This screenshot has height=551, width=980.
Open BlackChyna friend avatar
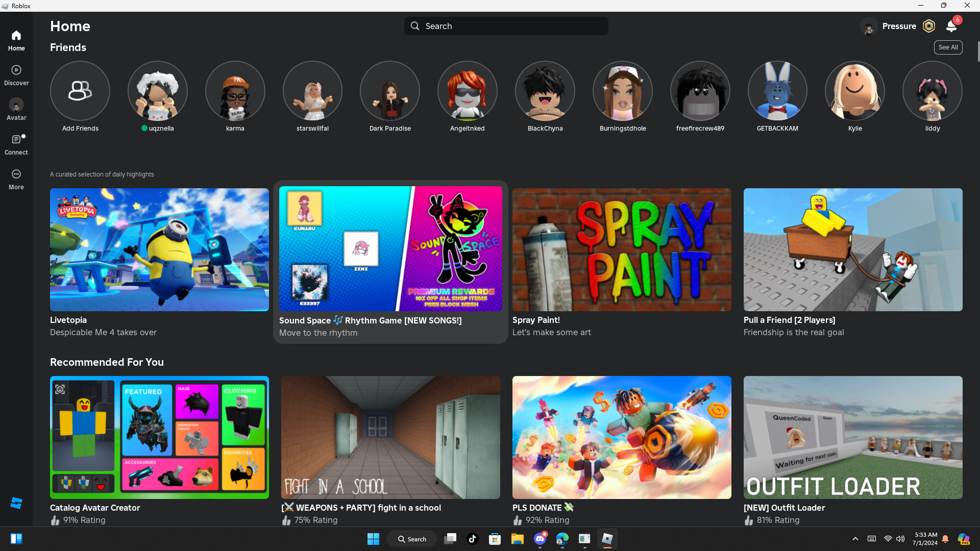tap(545, 91)
